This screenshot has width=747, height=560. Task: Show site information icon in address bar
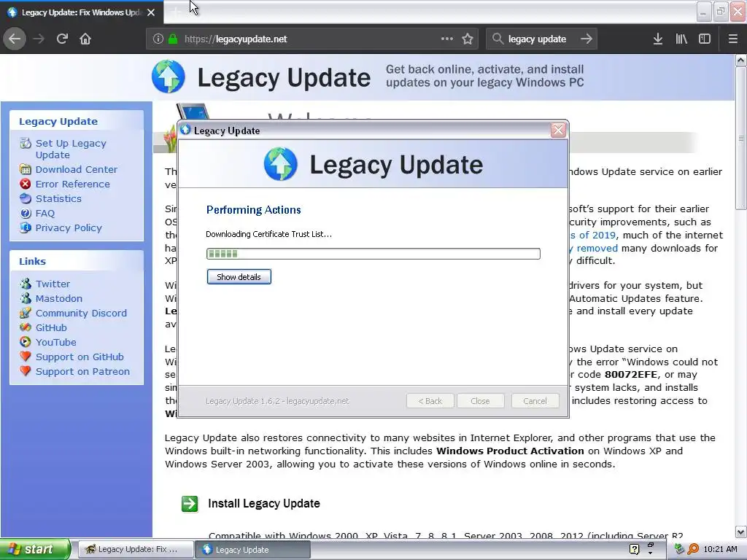(x=158, y=39)
